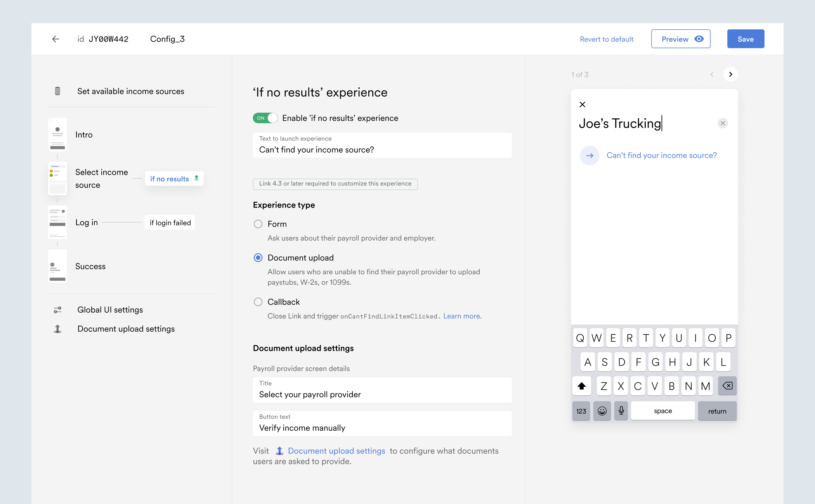Choose the Callback radio option
This screenshot has height=504, width=815.
point(258,302)
